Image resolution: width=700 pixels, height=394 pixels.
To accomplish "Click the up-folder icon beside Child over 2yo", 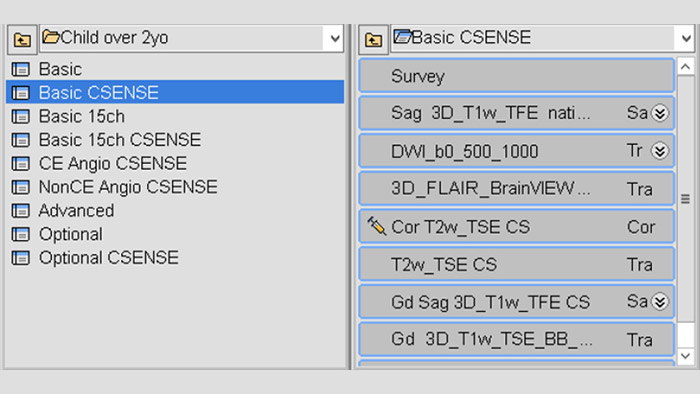I will (x=22, y=39).
